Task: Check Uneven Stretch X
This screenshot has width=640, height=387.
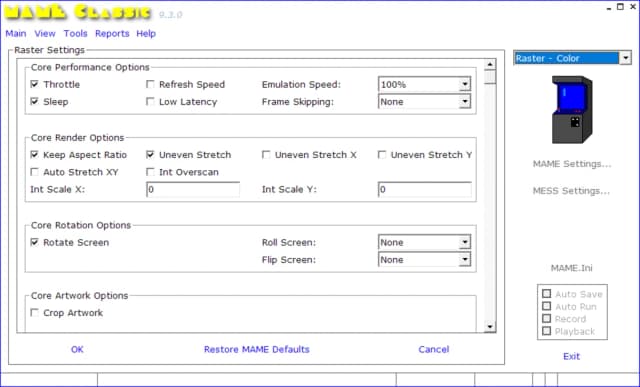Action: [266, 154]
